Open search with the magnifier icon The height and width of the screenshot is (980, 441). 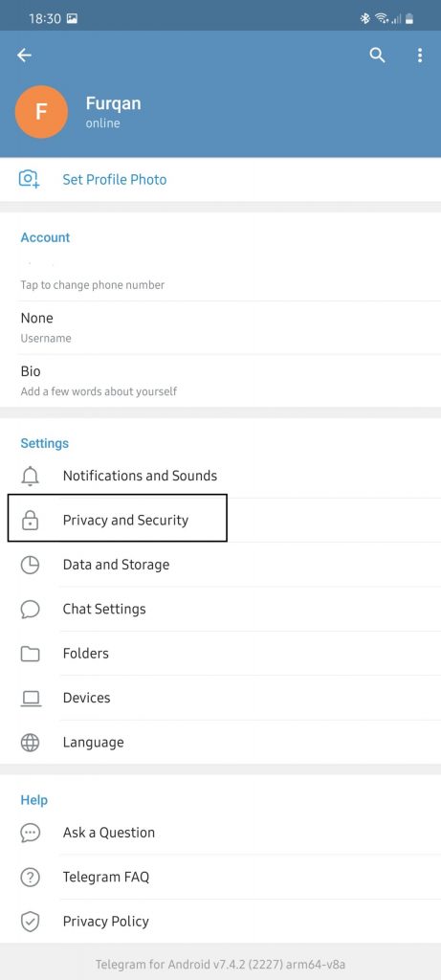click(377, 55)
